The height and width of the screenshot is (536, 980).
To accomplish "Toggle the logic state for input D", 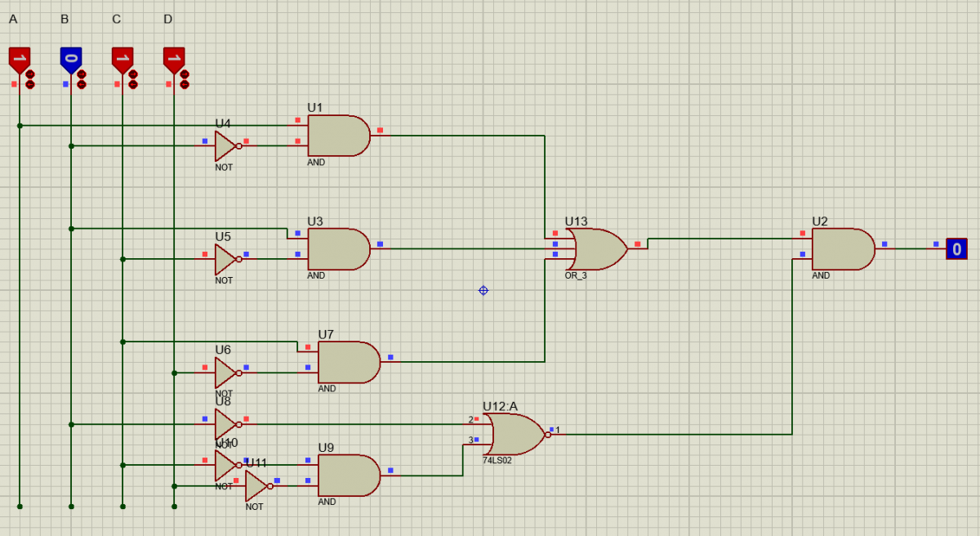I will [x=173, y=59].
